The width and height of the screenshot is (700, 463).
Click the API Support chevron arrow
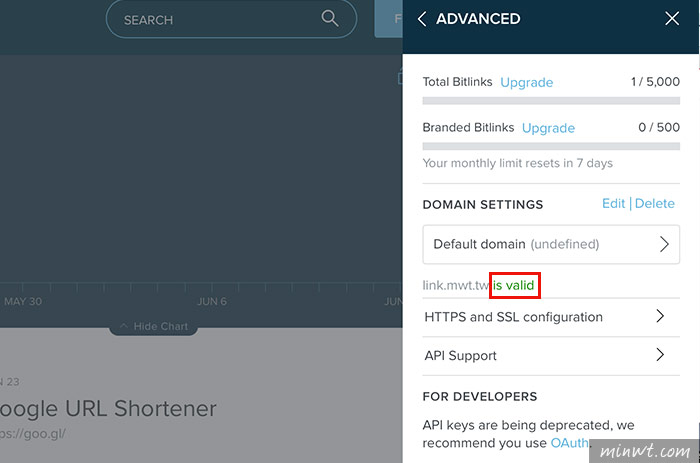660,355
